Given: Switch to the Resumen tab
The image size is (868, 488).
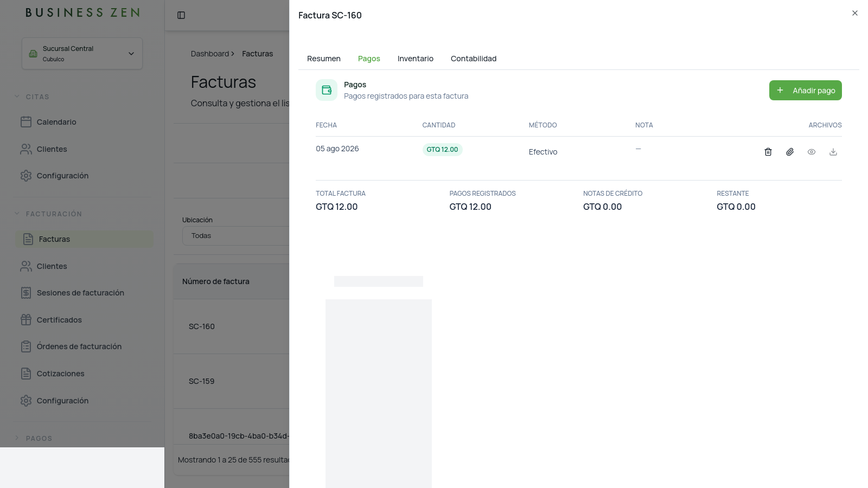Looking at the screenshot, I should [324, 59].
